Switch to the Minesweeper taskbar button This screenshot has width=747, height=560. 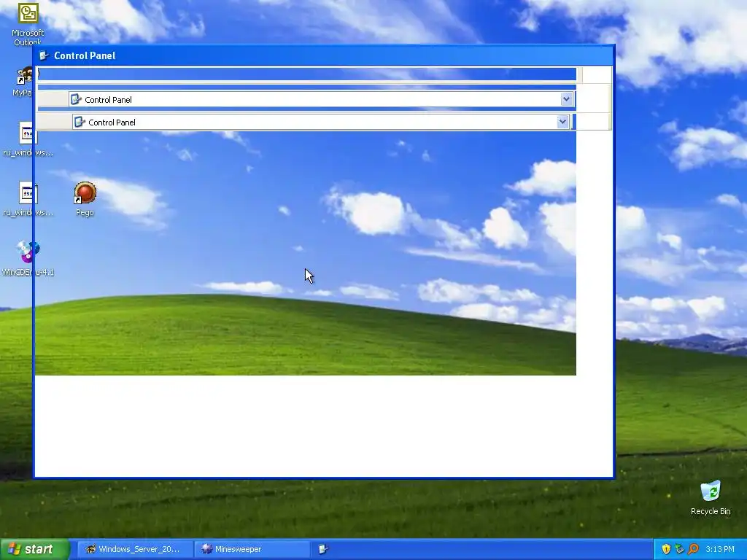252,549
